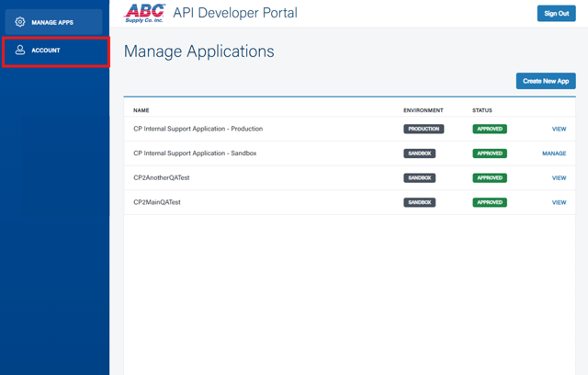
Task: Click View link for CP2MainQATest
Action: click(x=559, y=202)
